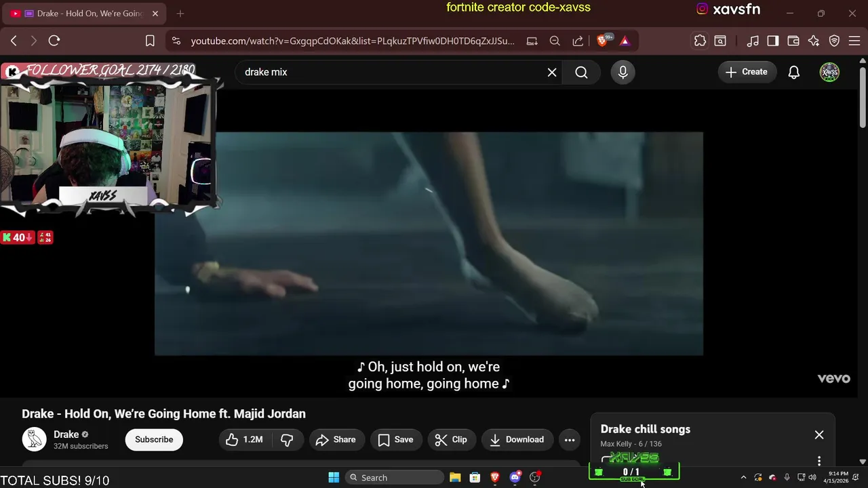Open site settings icon beside the URL
This screenshot has width=868, height=488.
[x=176, y=41]
